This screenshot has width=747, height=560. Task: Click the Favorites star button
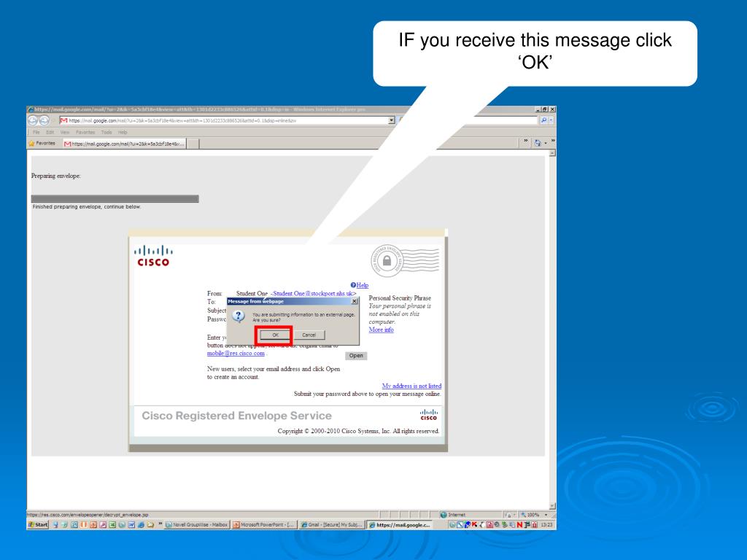pyautogui.click(x=42, y=144)
